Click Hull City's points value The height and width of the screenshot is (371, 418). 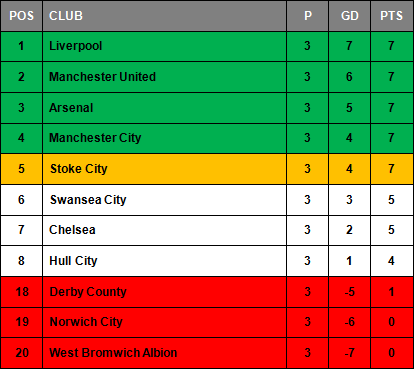[392, 261]
